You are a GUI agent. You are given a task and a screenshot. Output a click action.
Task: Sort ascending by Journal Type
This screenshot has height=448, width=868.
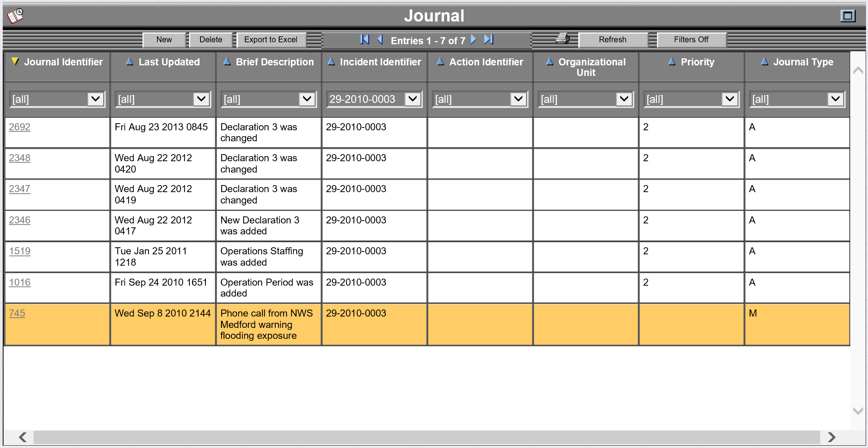(x=764, y=62)
